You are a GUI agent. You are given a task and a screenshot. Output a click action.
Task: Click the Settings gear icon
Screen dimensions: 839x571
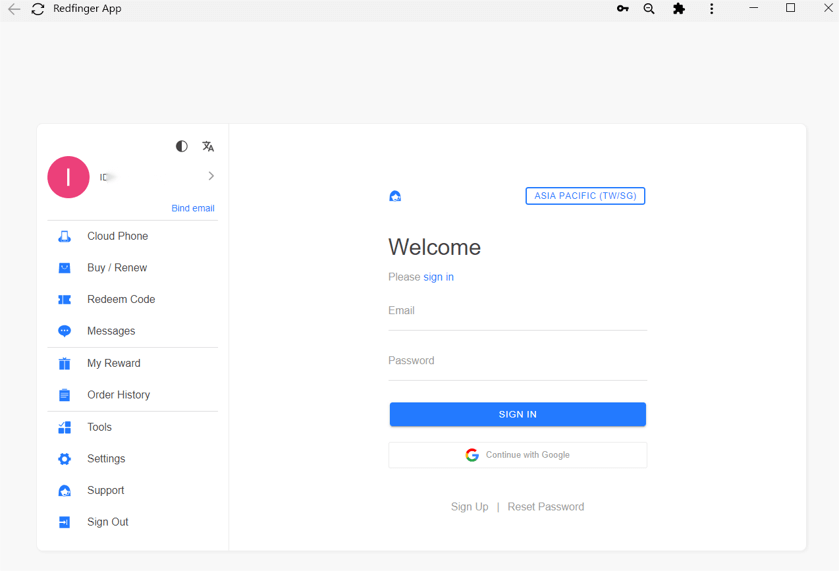pyautogui.click(x=64, y=459)
